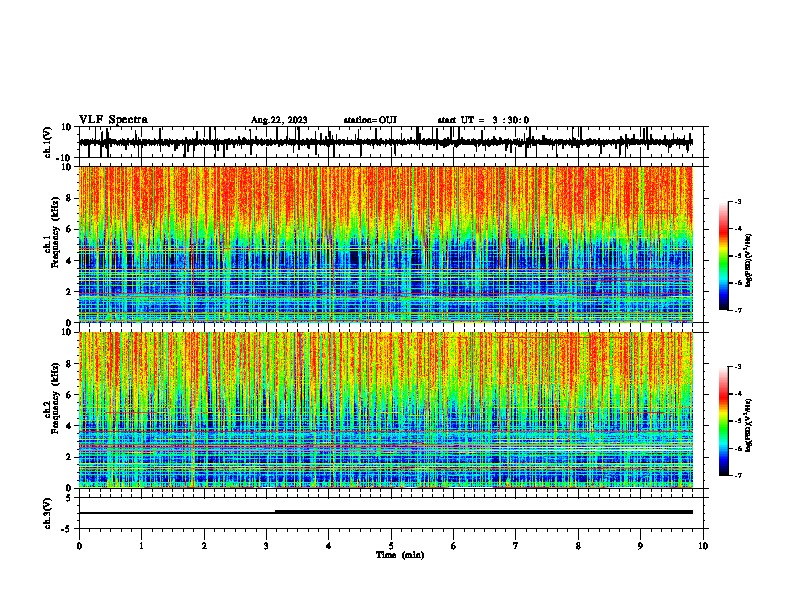Click the ch.1 colorbar '-3' label

(737, 201)
